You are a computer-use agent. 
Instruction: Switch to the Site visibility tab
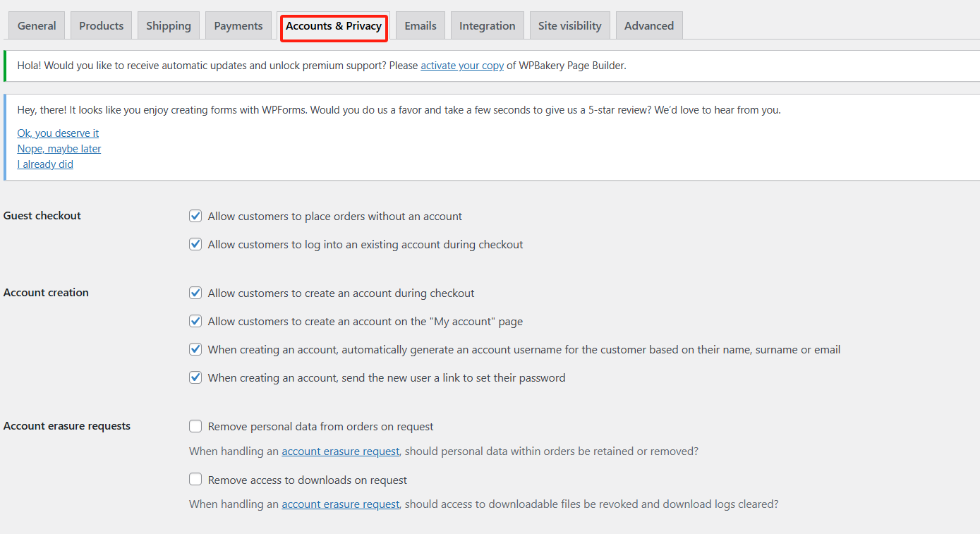click(569, 25)
